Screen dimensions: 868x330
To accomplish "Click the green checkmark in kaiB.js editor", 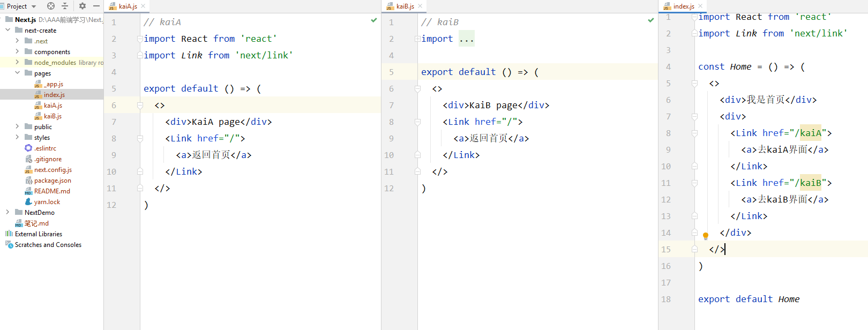I will [x=651, y=20].
